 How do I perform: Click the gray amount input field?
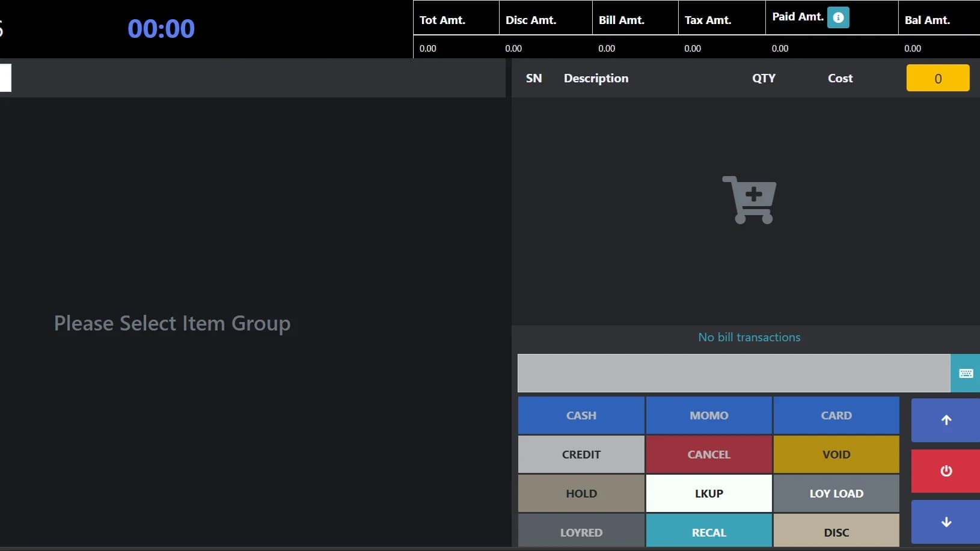pyautogui.click(x=733, y=373)
